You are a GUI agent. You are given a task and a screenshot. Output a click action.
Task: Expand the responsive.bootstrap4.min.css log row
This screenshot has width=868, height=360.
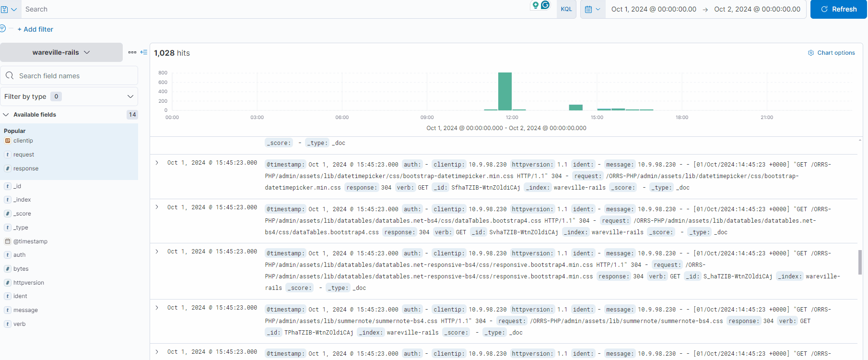click(157, 252)
